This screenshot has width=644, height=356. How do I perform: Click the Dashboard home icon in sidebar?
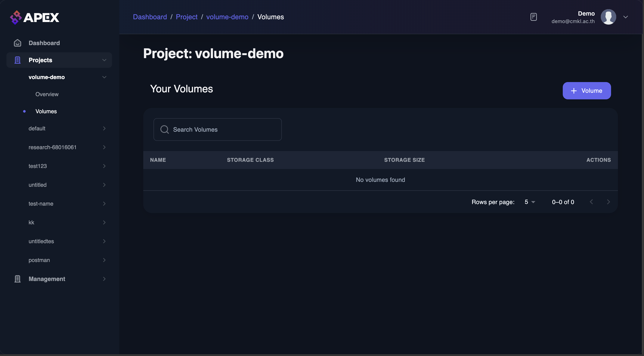pos(18,43)
